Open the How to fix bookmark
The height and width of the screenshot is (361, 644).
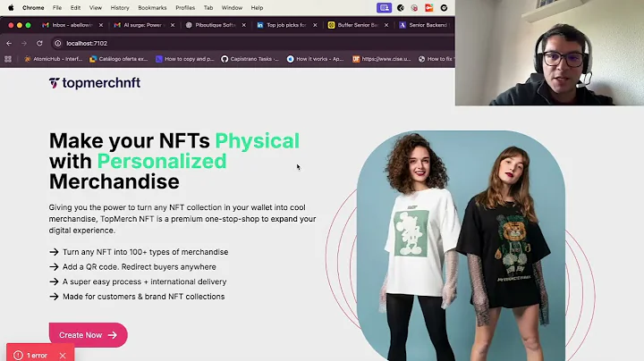(436, 59)
